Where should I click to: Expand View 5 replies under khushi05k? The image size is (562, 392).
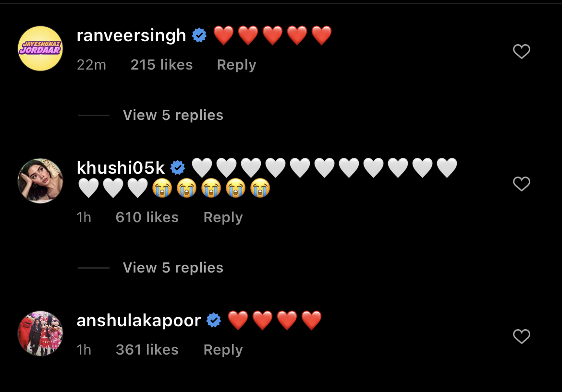point(173,267)
